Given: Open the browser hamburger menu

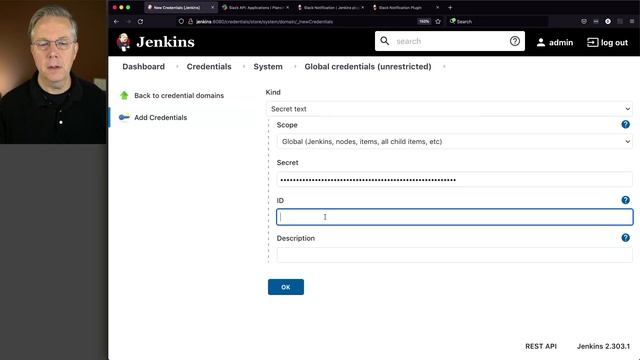Looking at the screenshot, I should [x=631, y=21].
